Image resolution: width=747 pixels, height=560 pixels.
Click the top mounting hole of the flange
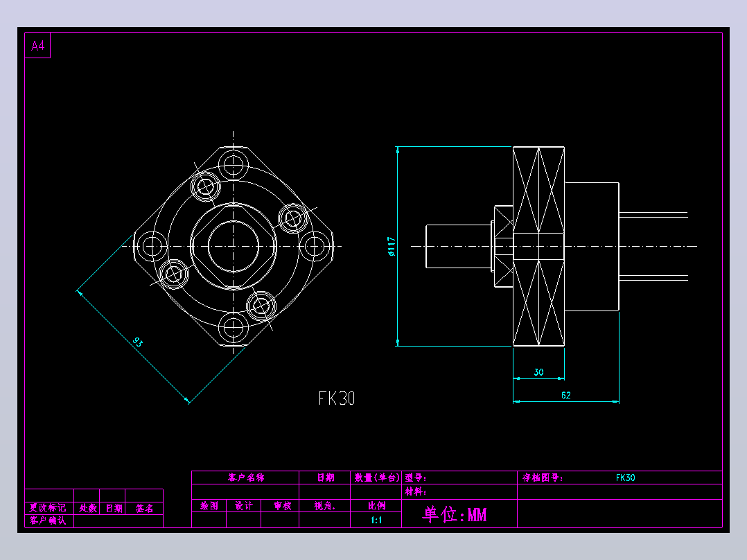[x=234, y=166]
